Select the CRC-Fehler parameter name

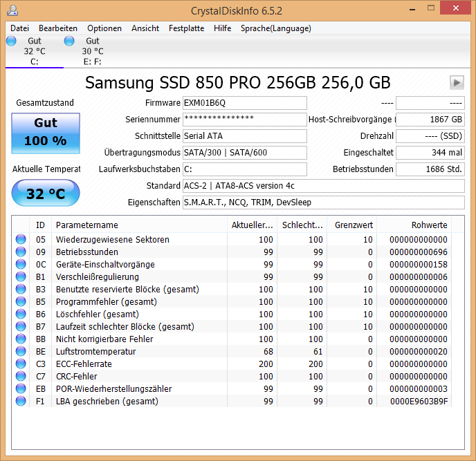pos(77,377)
